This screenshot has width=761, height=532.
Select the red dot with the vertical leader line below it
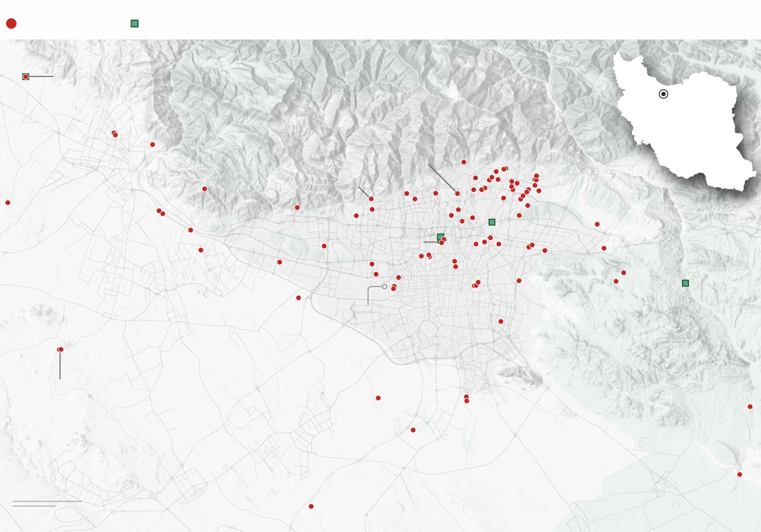60,349
